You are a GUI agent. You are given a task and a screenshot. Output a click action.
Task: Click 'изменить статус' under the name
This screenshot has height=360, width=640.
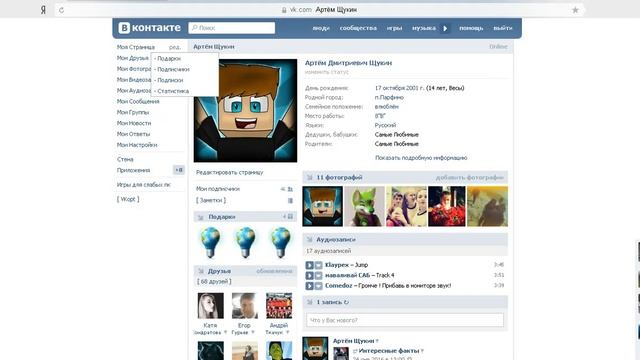327,72
